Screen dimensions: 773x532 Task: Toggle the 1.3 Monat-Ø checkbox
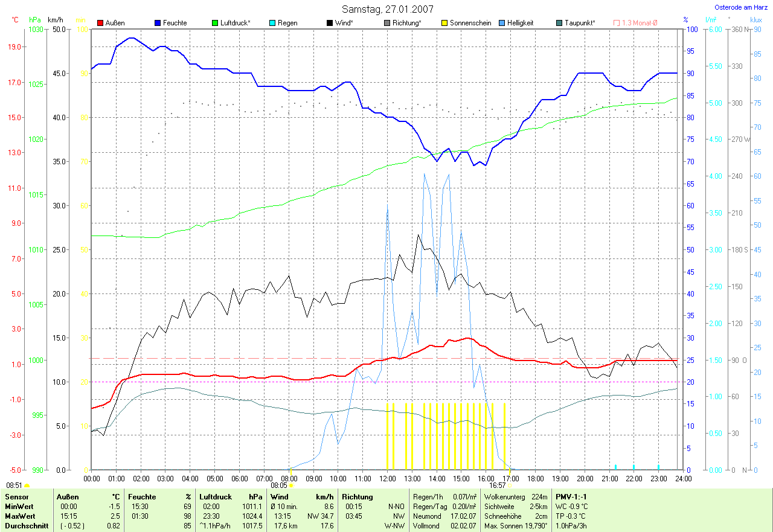pos(617,23)
